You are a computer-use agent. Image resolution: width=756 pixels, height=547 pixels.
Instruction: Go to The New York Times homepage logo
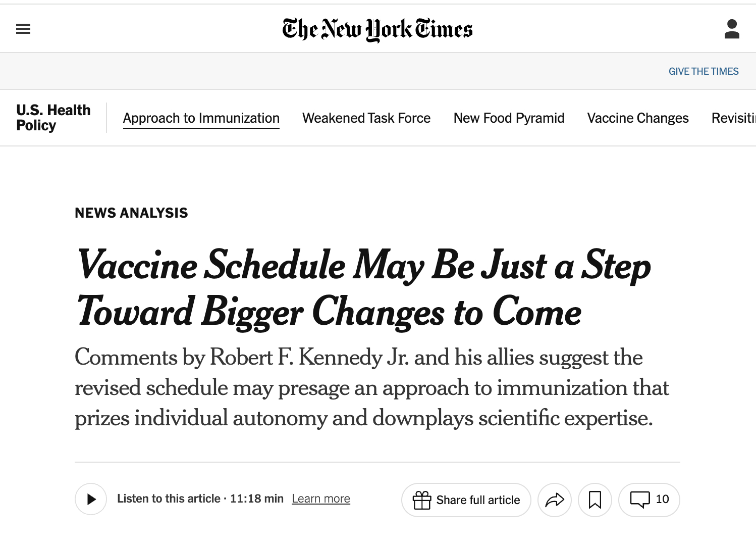click(x=377, y=29)
